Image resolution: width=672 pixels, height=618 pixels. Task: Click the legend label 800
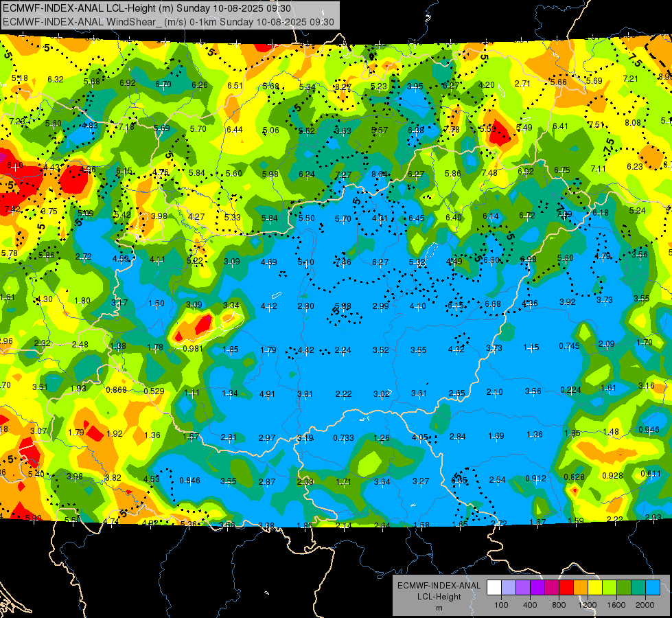coord(559,605)
